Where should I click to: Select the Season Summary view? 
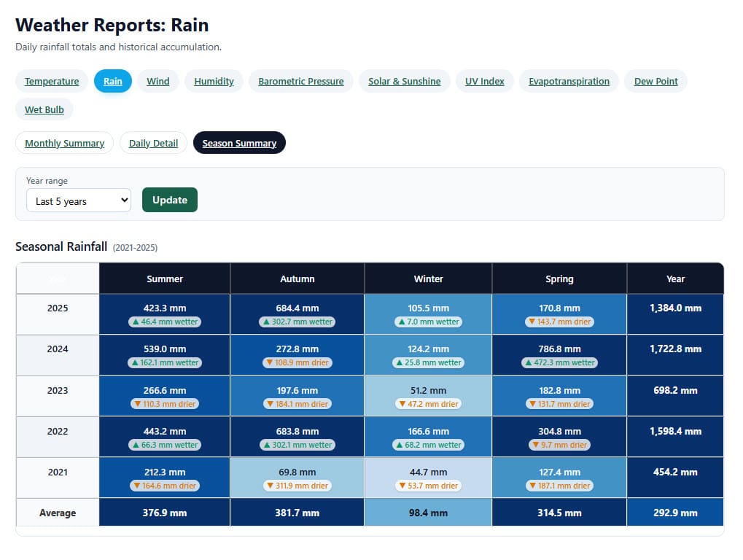(239, 143)
